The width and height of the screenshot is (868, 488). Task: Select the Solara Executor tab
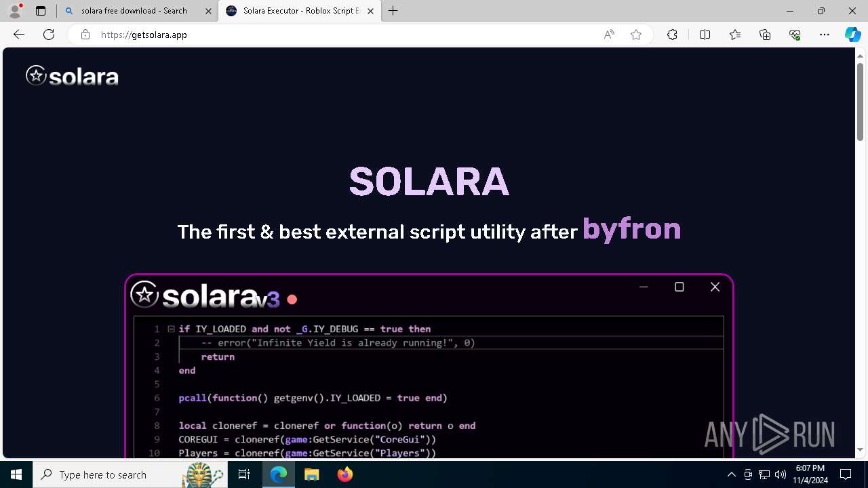point(300,11)
